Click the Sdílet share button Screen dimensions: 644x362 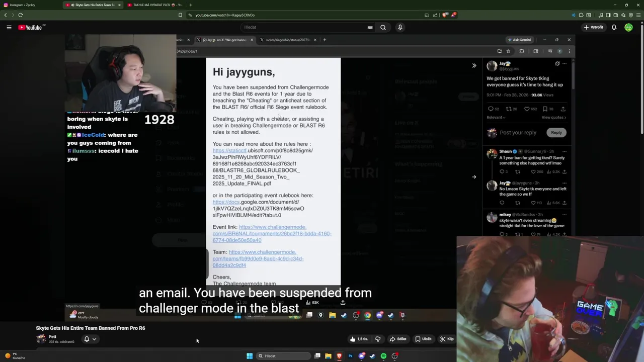coord(398,339)
